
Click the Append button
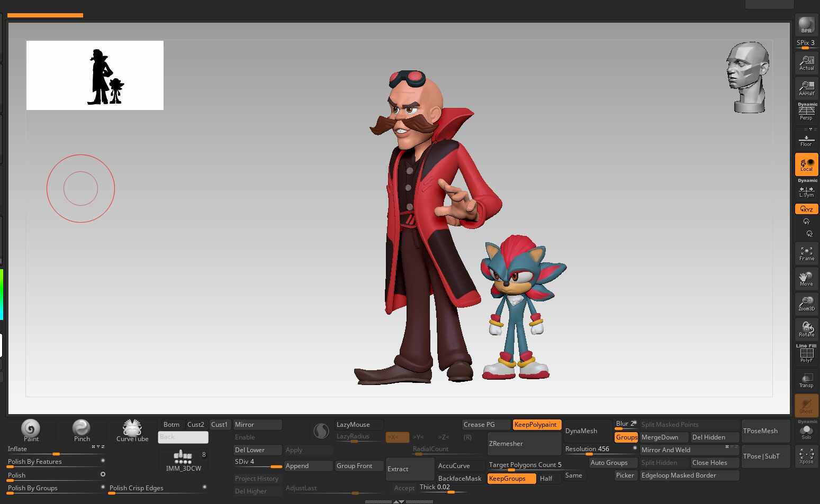pos(309,466)
